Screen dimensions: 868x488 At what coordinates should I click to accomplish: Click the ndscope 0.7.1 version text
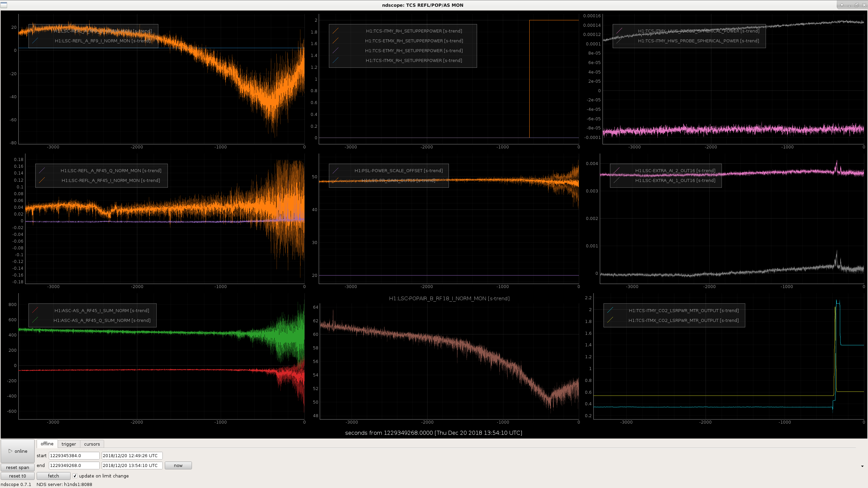16,484
